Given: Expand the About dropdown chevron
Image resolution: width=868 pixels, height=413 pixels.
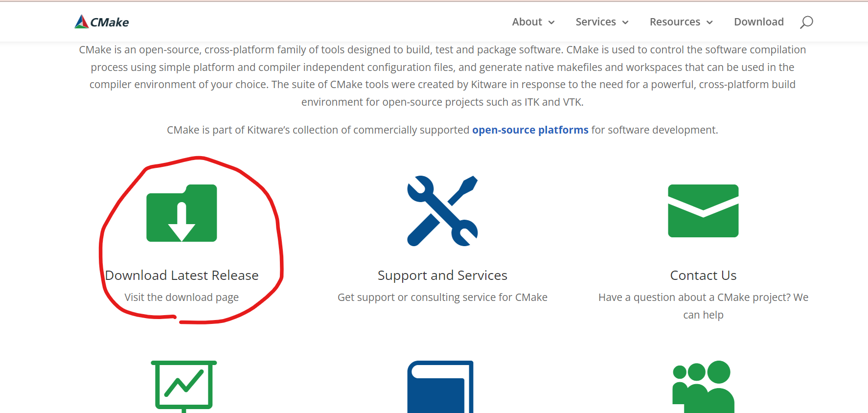Looking at the screenshot, I should click(x=551, y=23).
